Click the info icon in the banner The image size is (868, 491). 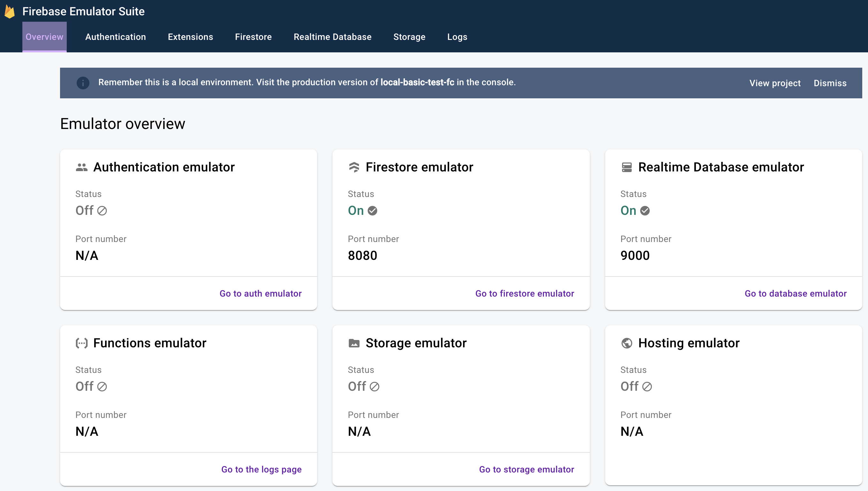point(83,83)
